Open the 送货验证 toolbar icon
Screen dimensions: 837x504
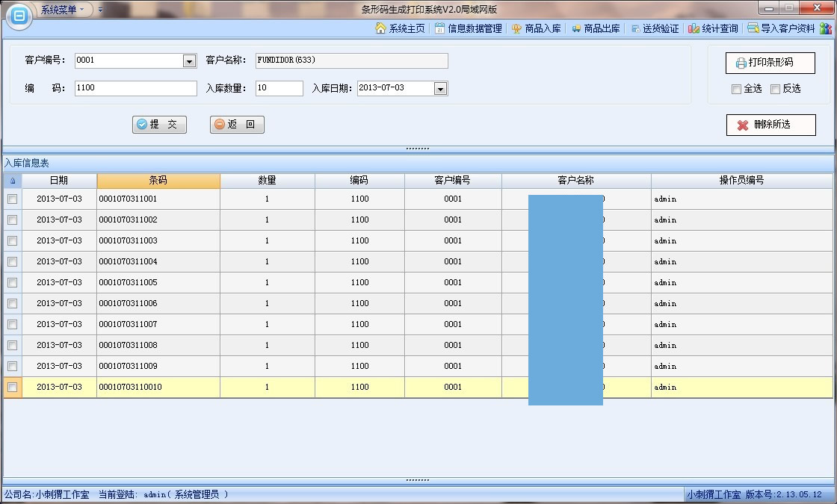pyautogui.click(x=635, y=29)
